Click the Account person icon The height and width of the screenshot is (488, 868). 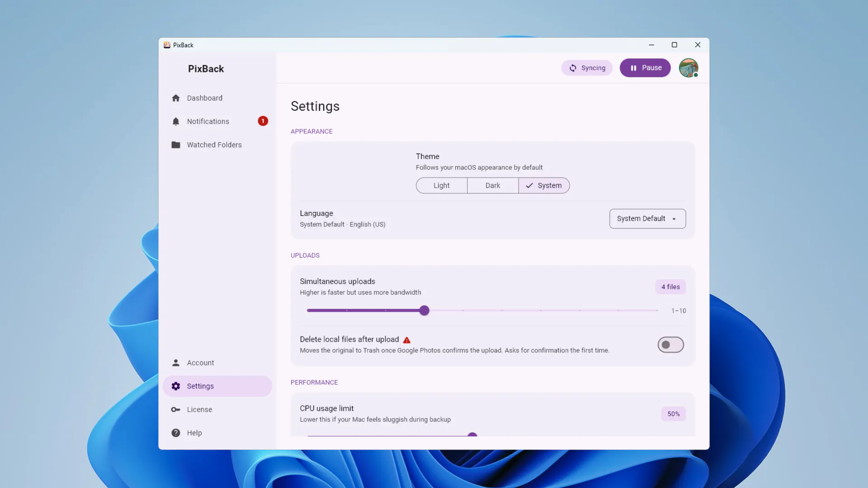click(x=176, y=363)
